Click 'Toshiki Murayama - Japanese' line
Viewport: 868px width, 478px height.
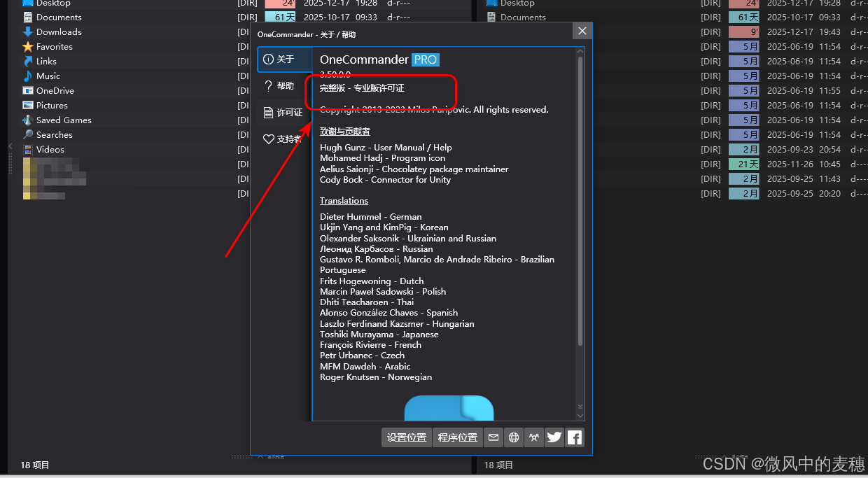click(x=379, y=335)
